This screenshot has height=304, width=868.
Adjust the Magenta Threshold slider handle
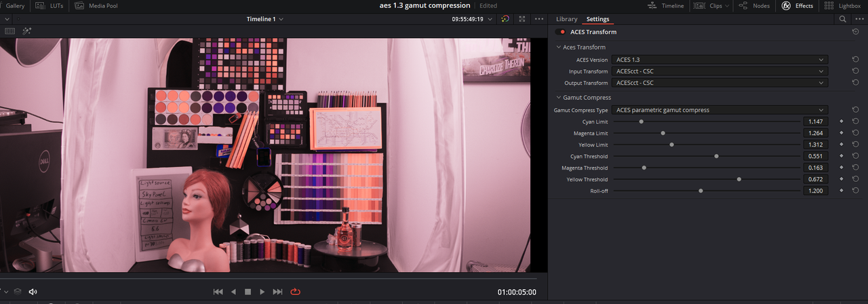pos(644,168)
